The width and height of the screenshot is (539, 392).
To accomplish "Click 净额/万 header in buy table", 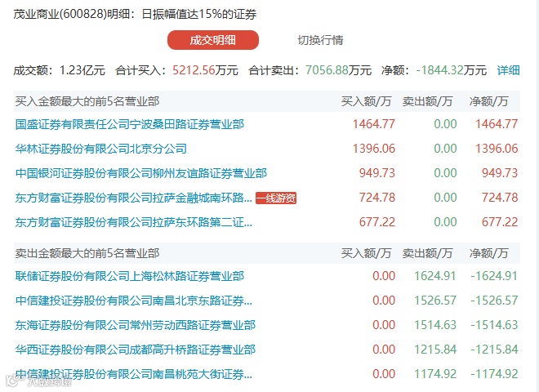I will click(x=489, y=101).
